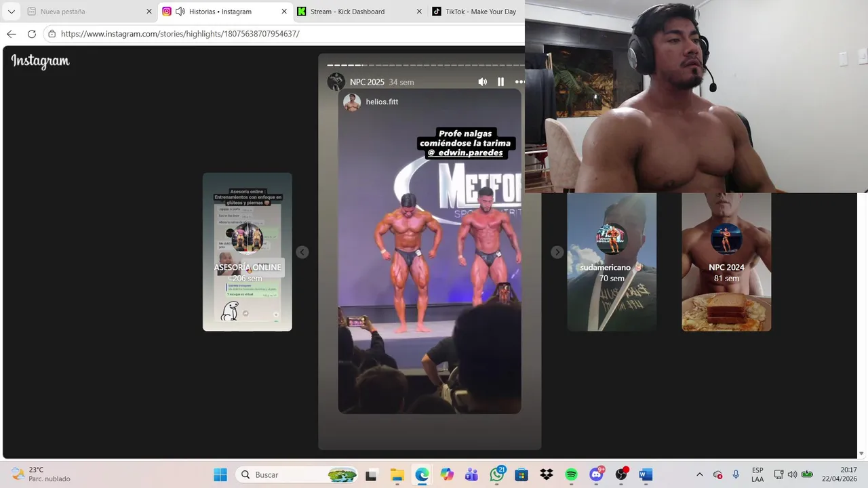868x488 pixels.
Task: Open the network tray icon
Action: (x=778, y=474)
